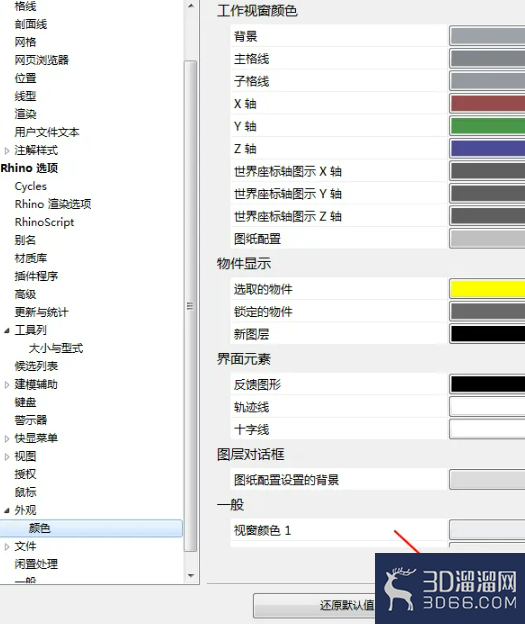
Task: Click the 还原默认值 button
Action: [x=314, y=606]
